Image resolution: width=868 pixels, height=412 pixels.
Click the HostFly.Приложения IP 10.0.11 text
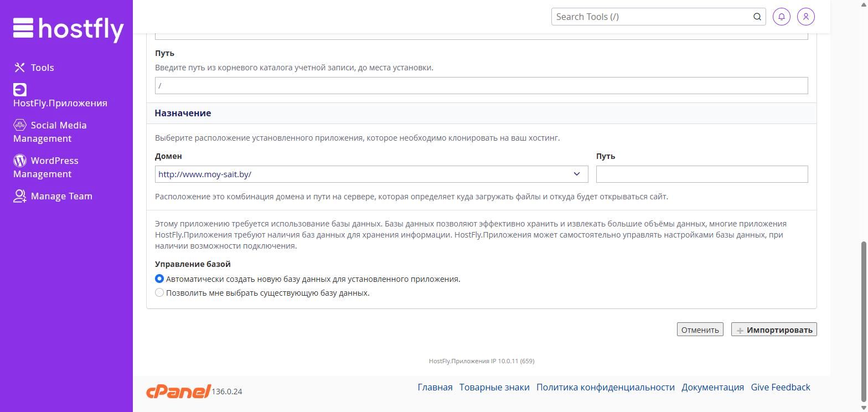coord(482,361)
